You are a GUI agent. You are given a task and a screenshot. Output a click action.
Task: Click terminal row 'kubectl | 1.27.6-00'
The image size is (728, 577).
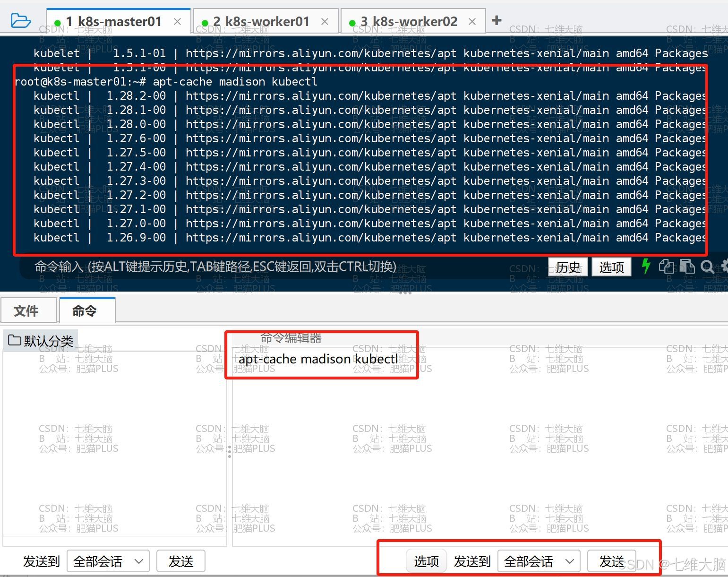[370, 138]
